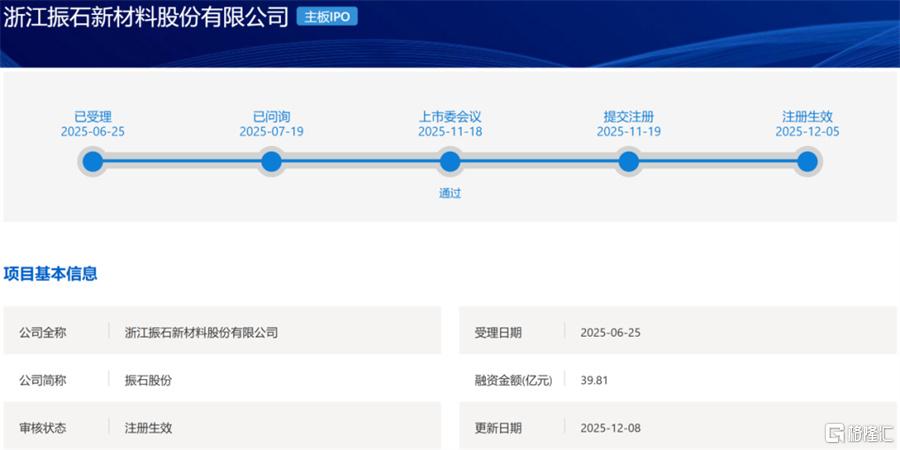Viewport: 900px width, 450px height.
Task: Click the 公司全称 value 浙江振石新材料股份有限公司
Action: (201, 332)
